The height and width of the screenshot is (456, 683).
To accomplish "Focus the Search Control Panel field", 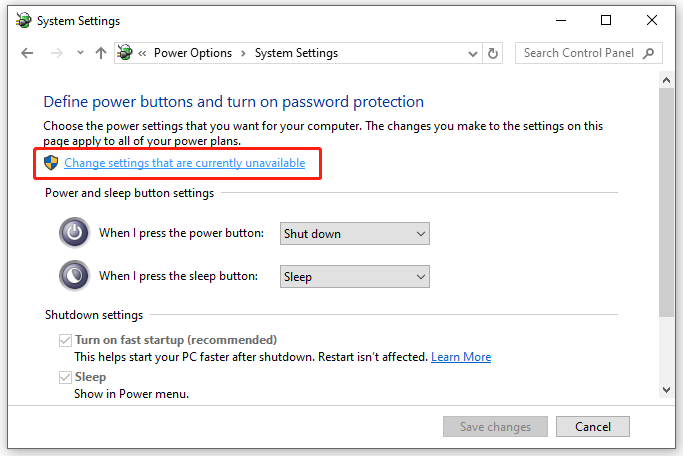I will pos(580,54).
